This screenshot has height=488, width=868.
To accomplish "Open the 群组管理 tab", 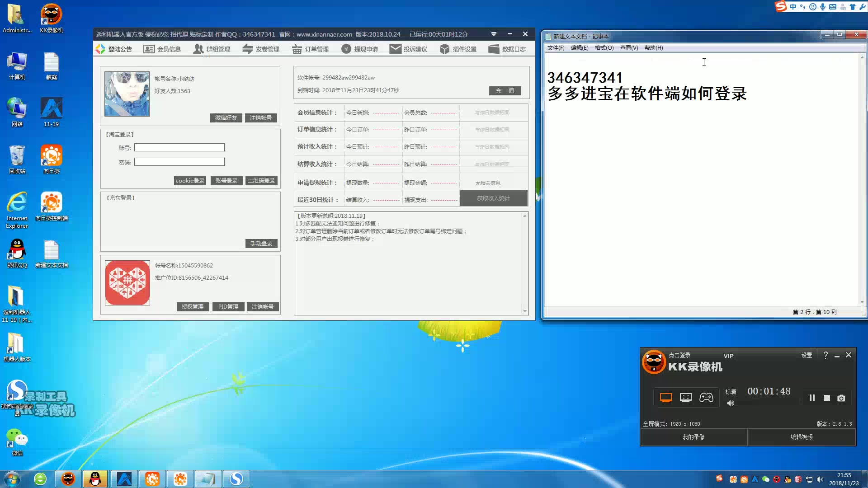I will point(212,49).
